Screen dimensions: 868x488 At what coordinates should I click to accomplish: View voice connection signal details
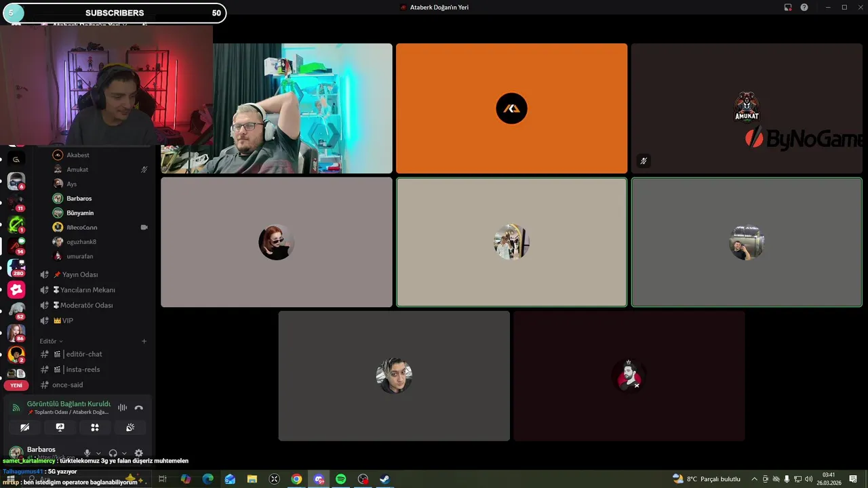point(16,407)
